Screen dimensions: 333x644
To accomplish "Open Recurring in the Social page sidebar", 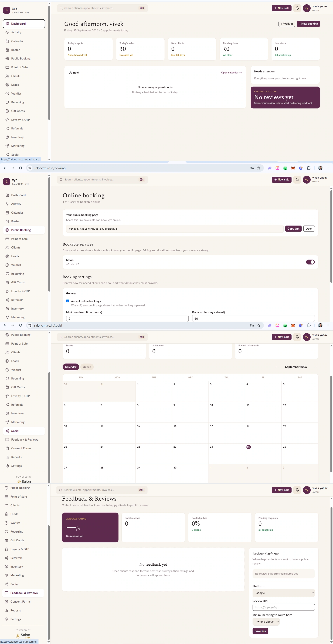I will [24, 378].
